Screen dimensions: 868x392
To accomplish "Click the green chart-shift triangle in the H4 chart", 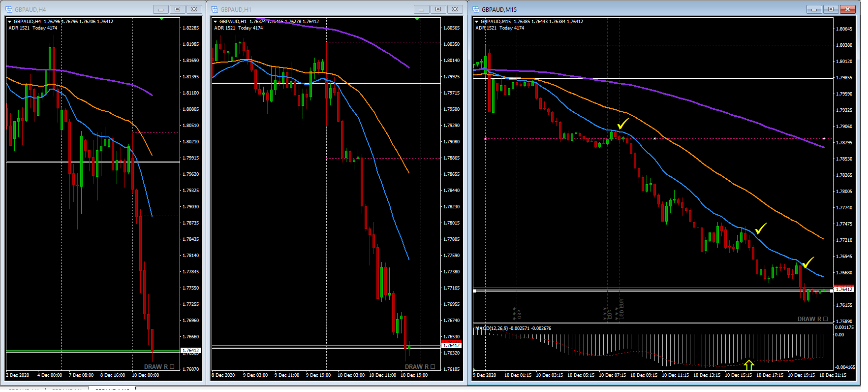I will 161,19.
